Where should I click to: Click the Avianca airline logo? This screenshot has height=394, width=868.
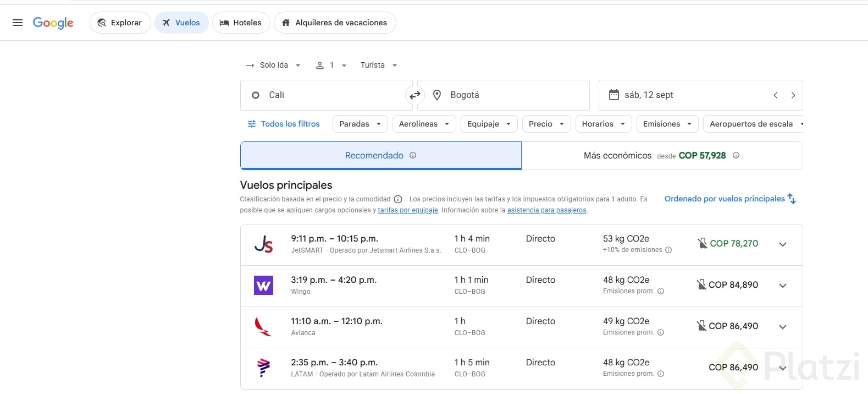tap(263, 326)
